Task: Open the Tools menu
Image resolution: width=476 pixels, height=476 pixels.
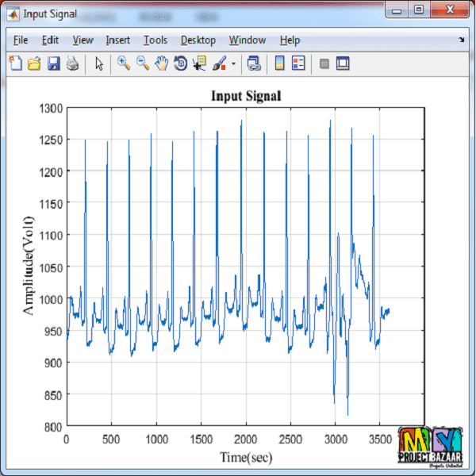Action: [155, 40]
